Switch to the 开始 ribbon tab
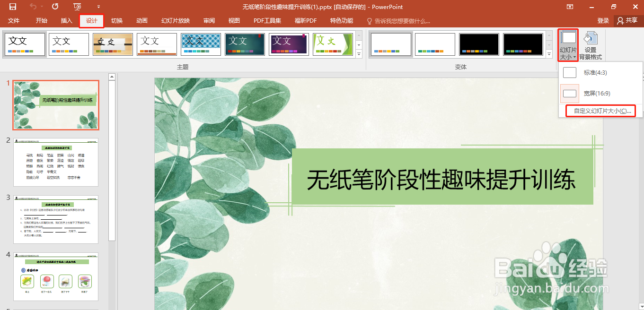 tap(41, 21)
